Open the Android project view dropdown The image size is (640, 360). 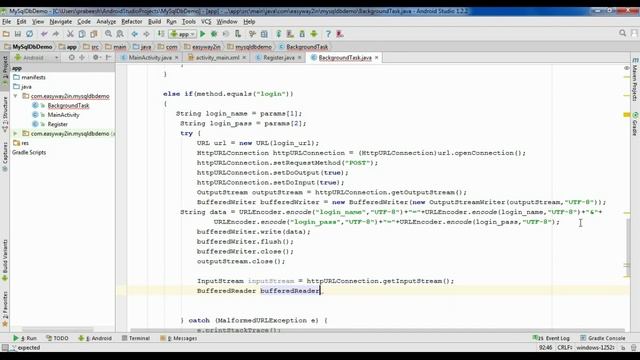tap(37, 58)
